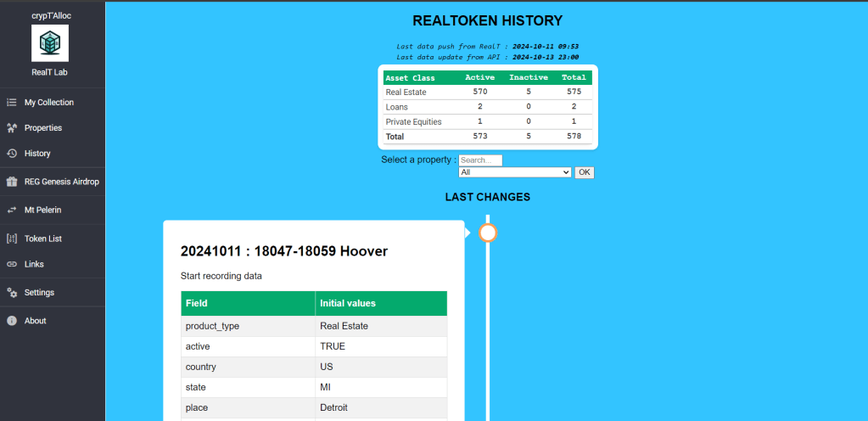Open the property selection dropdown showing All
This screenshot has height=421, width=868.
pos(514,172)
